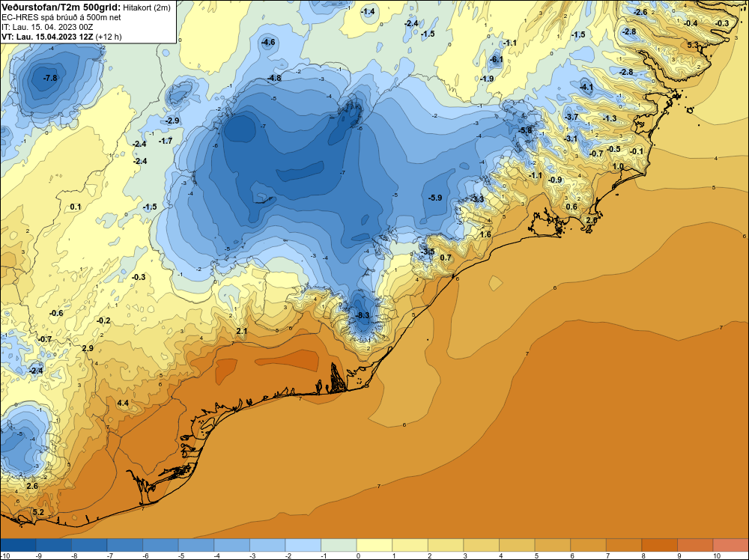Click the legend swatch between 4 and 5

517,545
